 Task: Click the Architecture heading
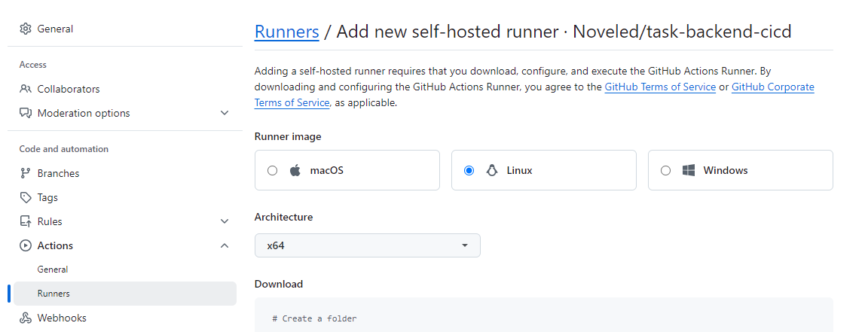(x=283, y=217)
